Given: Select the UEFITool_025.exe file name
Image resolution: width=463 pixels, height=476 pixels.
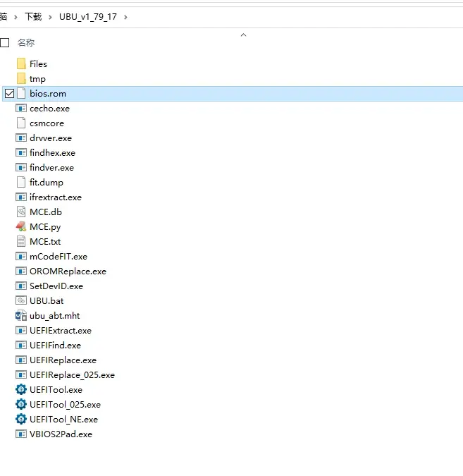Looking at the screenshot, I should tap(66, 405).
